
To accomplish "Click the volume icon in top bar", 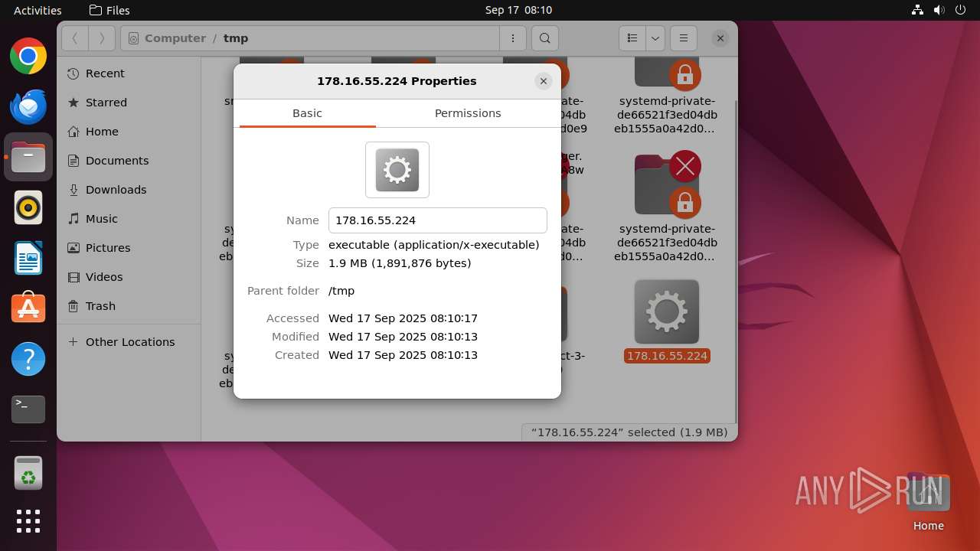I will (939, 10).
